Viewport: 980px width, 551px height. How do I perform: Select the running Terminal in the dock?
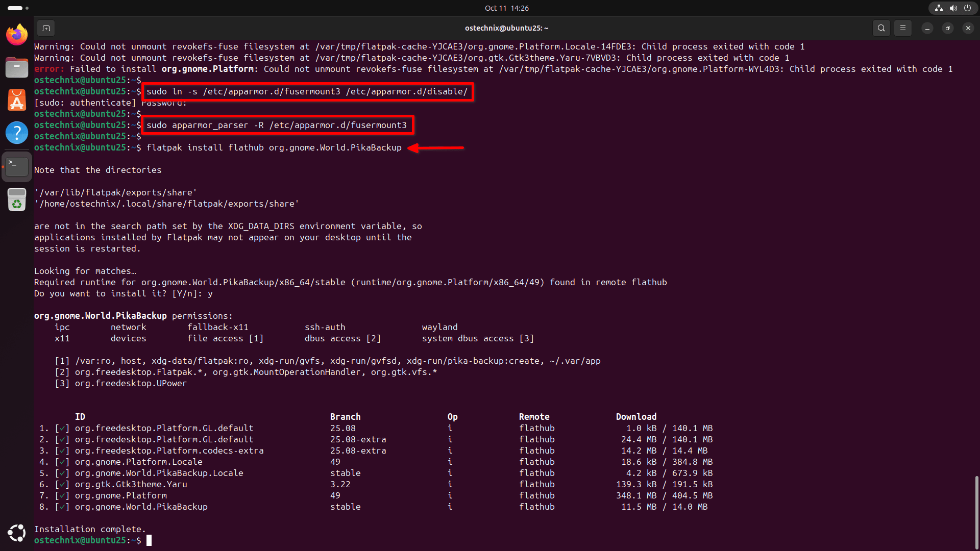click(17, 166)
